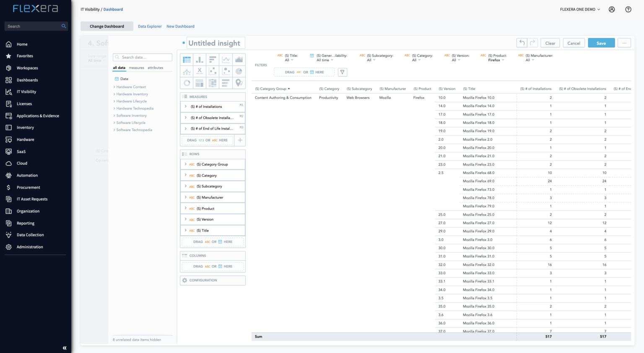
Task: Switch to the bar chart visualization
Action: [x=200, y=59]
